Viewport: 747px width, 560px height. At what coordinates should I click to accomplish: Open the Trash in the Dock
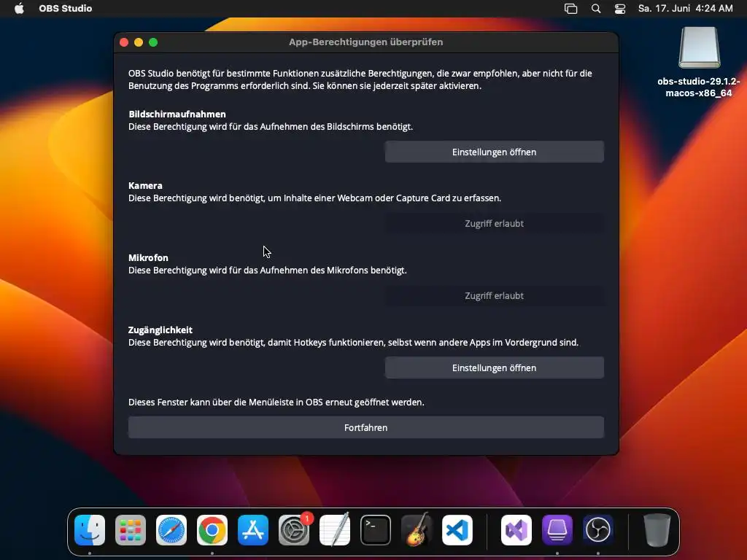tap(657, 530)
